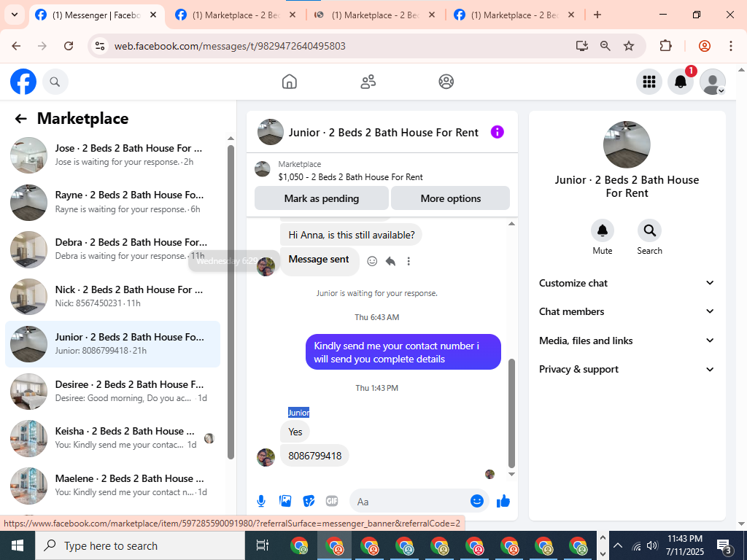Click the conversation list scrollbar

[x=231, y=301]
